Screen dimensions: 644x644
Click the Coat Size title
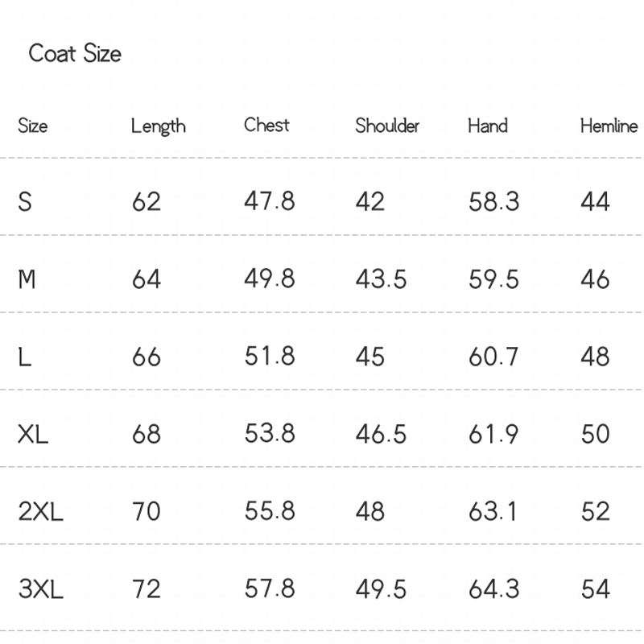75,54
